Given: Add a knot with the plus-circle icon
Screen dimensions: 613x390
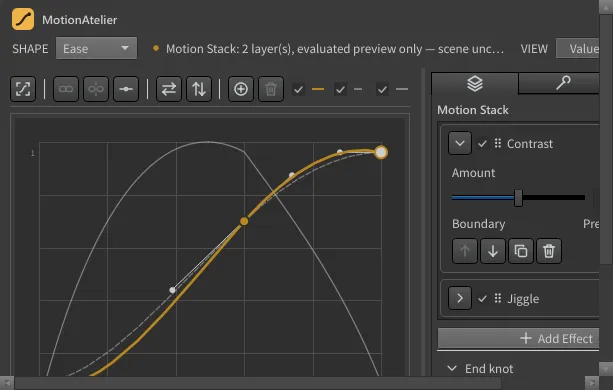Looking at the screenshot, I should pos(241,89).
